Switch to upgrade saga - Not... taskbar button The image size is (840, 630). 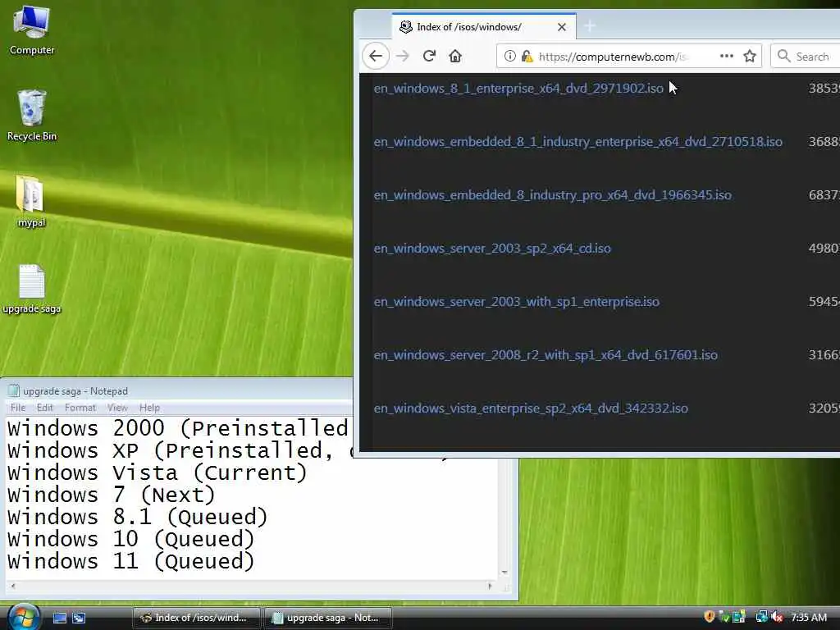[328, 618]
